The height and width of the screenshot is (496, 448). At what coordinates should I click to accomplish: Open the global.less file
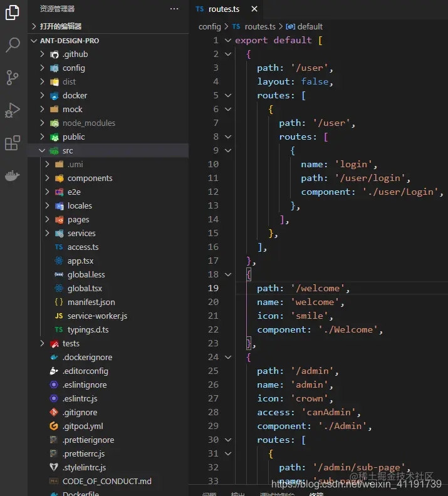86,274
